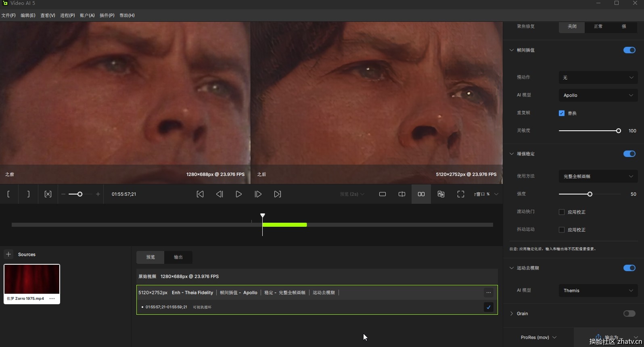Click the 强度 slider handle
644x347 pixels.
(x=590, y=194)
